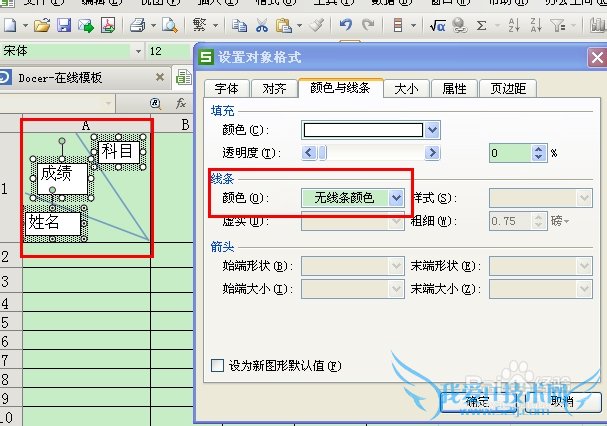The height and width of the screenshot is (426, 607).
Task: Click transparency slider right arrow
Action: point(432,153)
